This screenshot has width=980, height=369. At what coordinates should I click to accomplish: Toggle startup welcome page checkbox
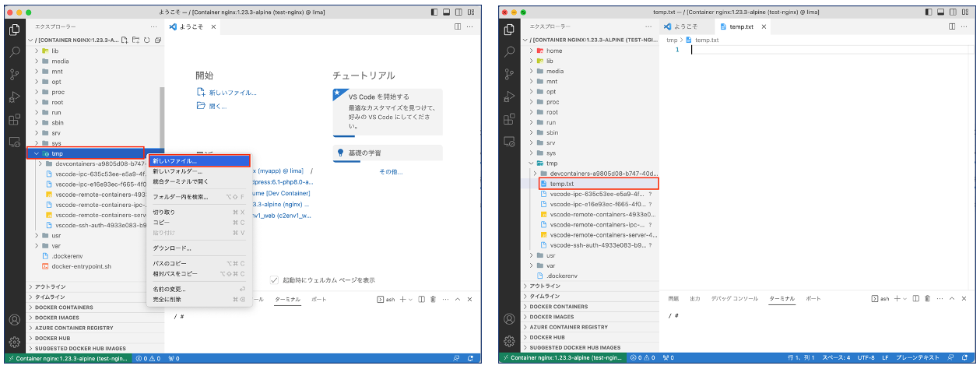[x=274, y=279]
